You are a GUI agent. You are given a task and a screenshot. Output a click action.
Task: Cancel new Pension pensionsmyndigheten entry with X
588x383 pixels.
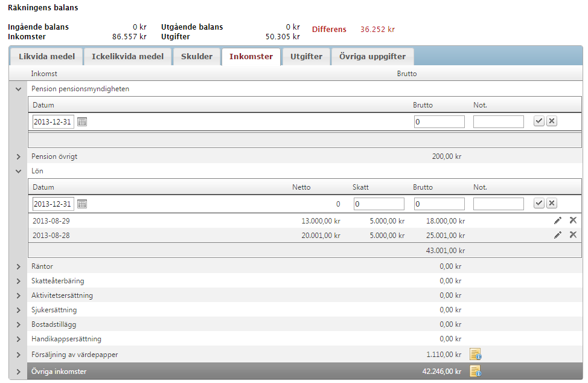click(552, 121)
